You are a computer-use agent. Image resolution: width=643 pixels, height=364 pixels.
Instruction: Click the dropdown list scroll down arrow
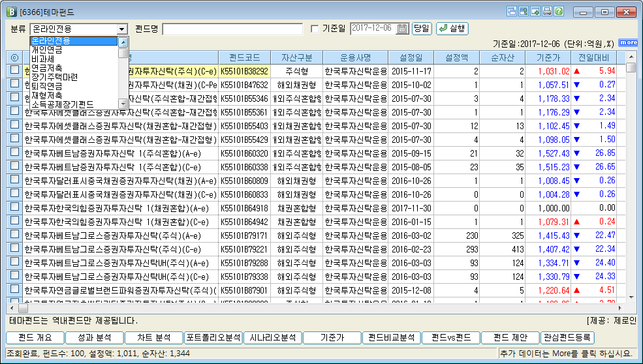(123, 103)
